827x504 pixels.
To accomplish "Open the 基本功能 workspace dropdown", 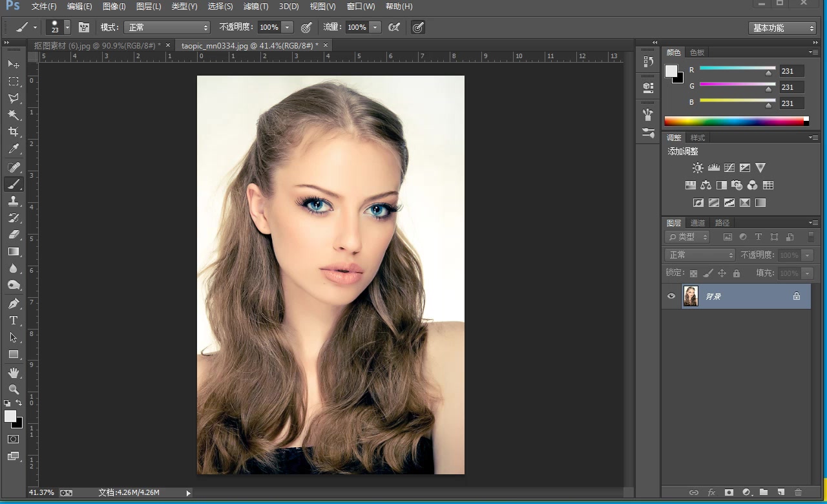I will click(x=782, y=28).
